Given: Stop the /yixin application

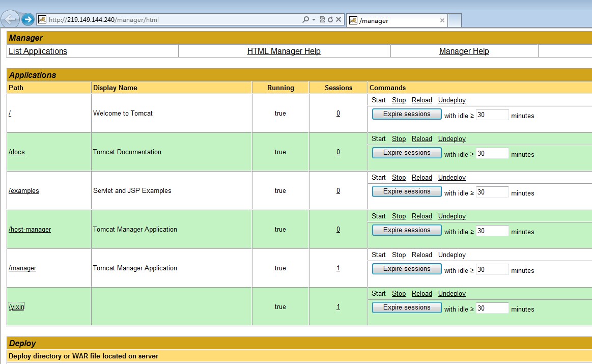Looking at the screenshot, I should pos(399,293).
